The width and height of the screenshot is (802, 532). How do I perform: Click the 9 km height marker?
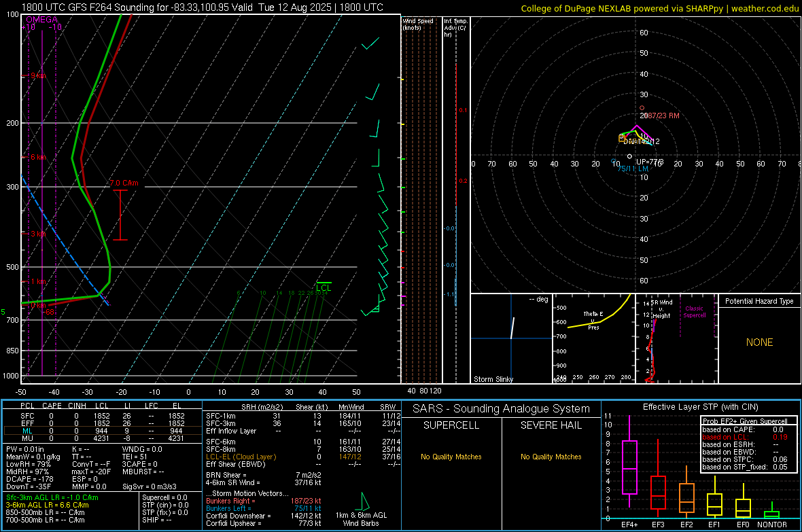coord(38,75)
